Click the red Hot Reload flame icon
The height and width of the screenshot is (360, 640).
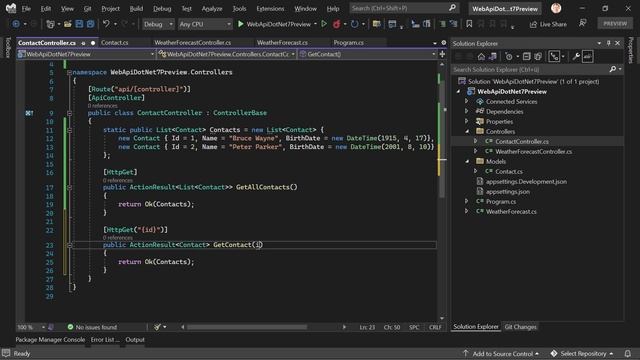pos(336,24)
